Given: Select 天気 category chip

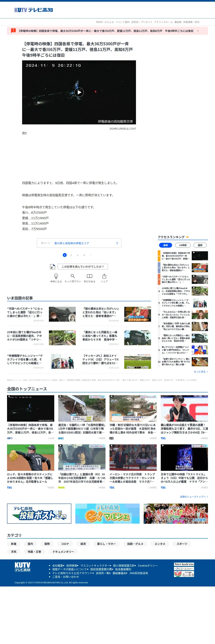Looking at the screenshot, I should [14, 552].
